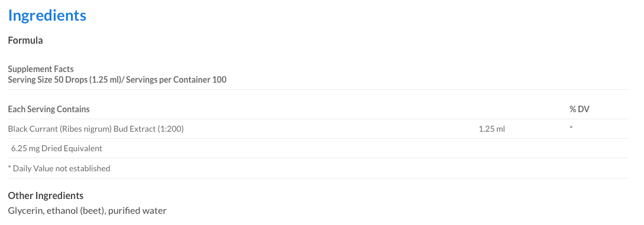Click the ethanol (beet) text

[76, 211]
